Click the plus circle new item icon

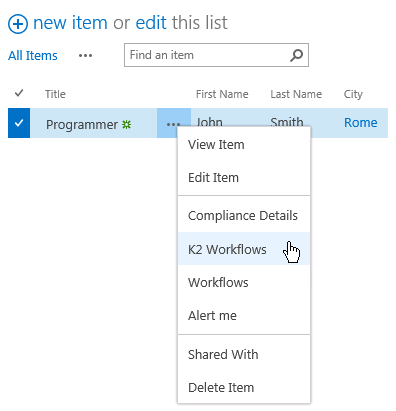coord(18,24)
